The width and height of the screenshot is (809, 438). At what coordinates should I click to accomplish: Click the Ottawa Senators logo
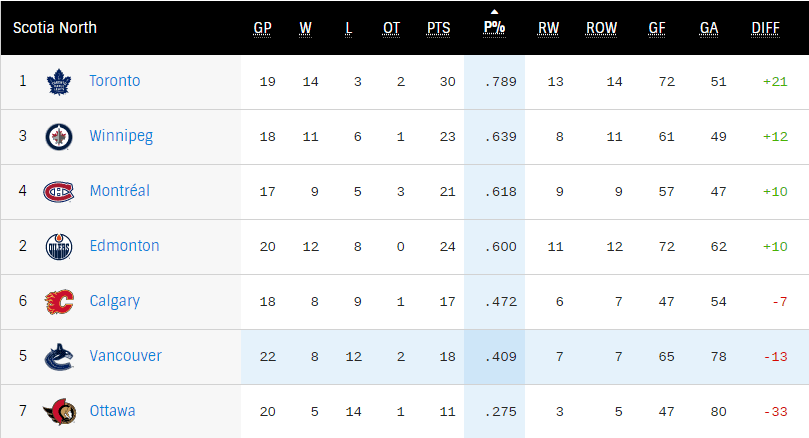tap(59, 412)
